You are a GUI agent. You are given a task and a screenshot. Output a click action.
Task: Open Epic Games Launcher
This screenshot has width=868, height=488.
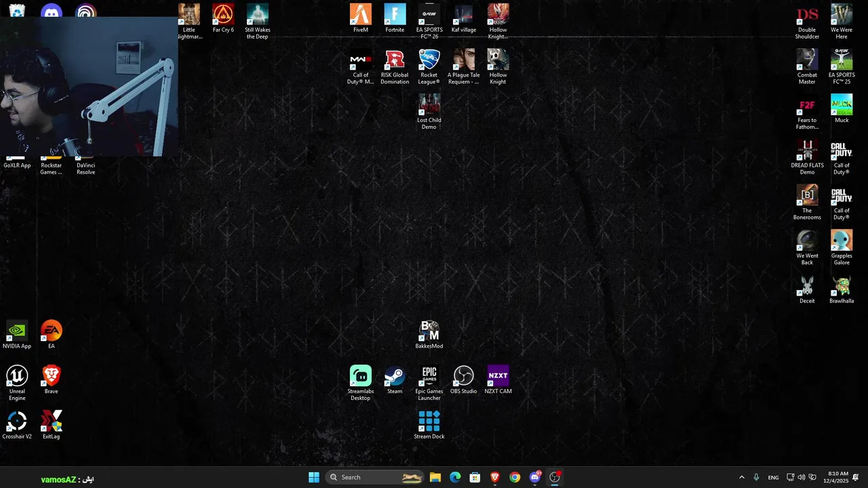point(429,383)
